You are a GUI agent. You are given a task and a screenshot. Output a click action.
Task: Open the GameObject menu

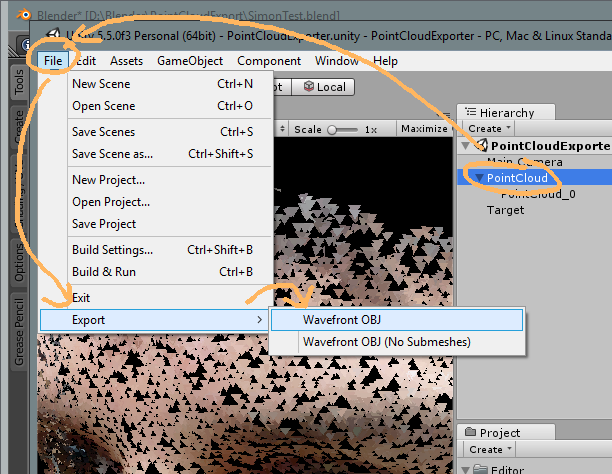coord(190,61)
